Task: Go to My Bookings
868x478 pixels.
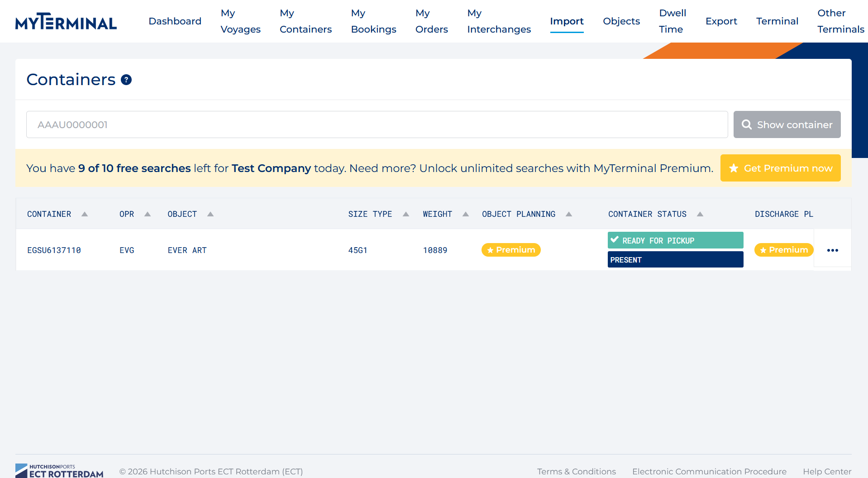Action: pyautogui.click(x=373, y=21)
